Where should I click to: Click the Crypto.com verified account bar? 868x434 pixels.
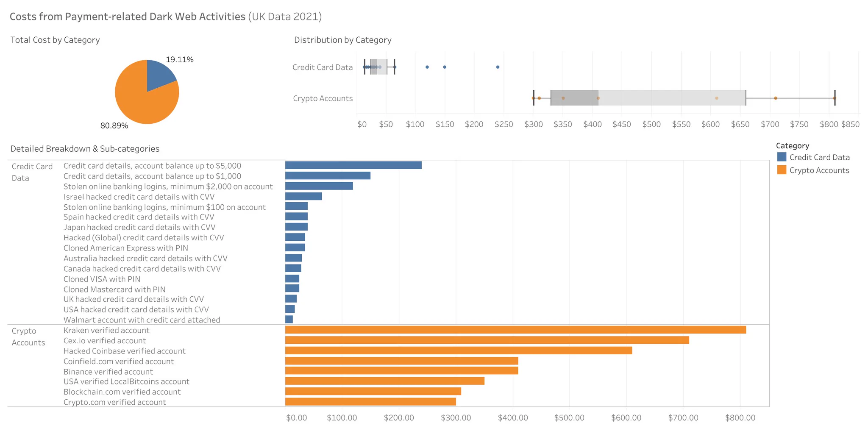pos(370,401)
